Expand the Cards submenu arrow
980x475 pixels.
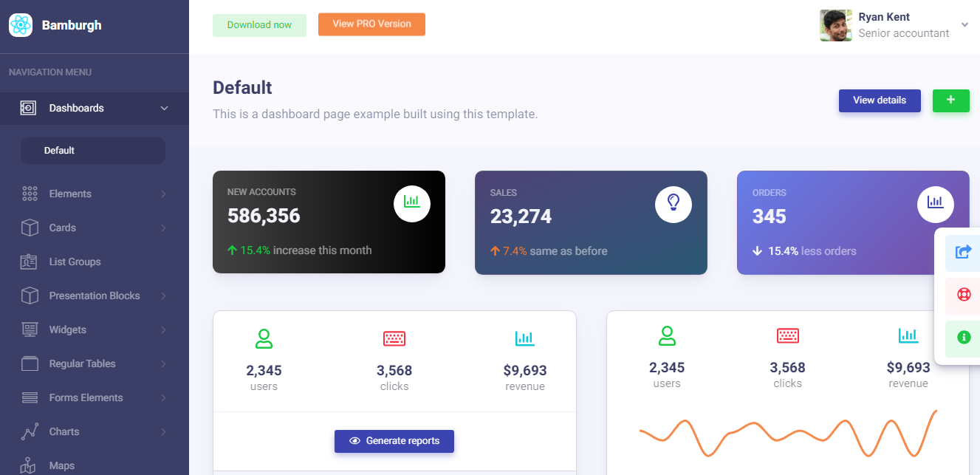163,228
